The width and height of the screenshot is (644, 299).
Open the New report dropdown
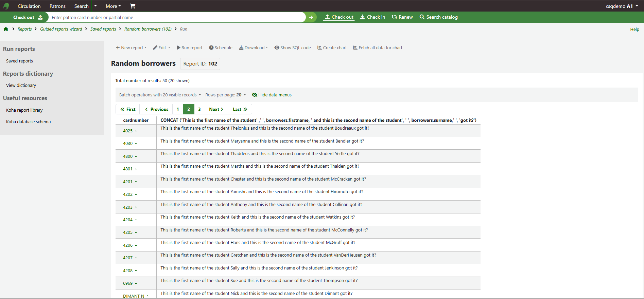tap(131, 48)
